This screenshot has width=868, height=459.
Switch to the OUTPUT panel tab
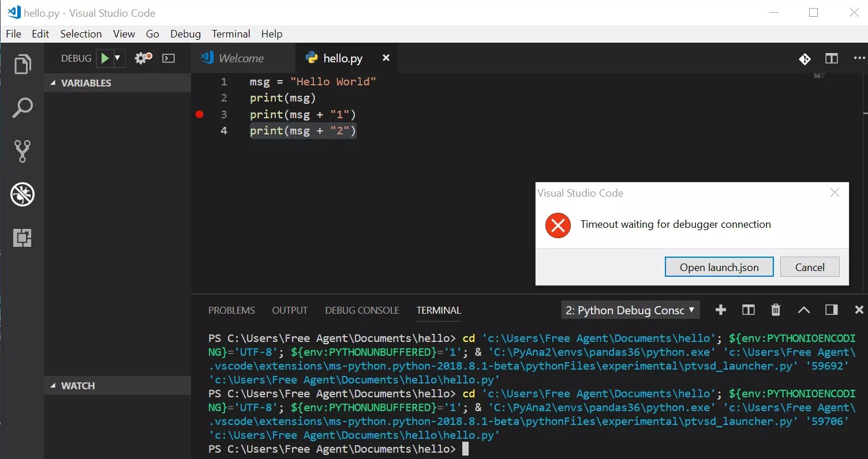tap(290, 310)
